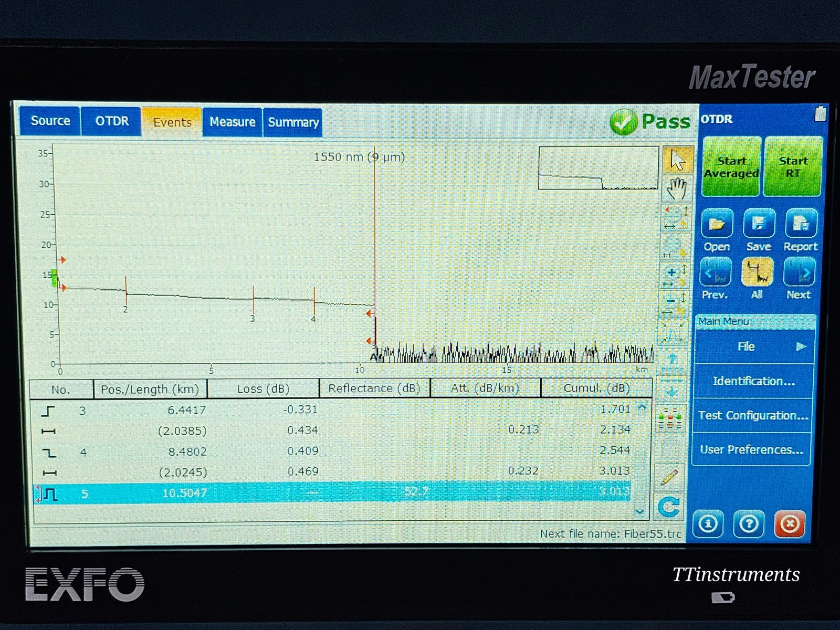This screenshot has width=840, height=630.
Task: Click the Loss (dB) column header
Action: pos(264,389)
